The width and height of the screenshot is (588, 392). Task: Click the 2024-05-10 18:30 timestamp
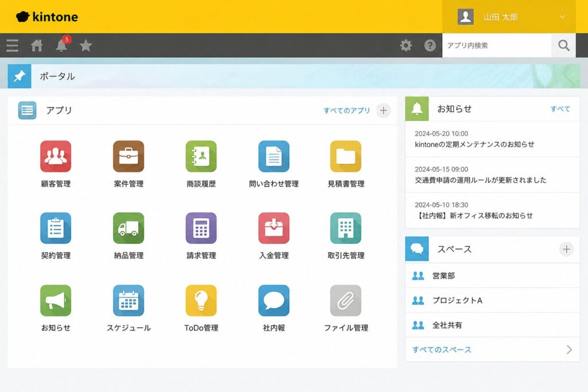pos(442,205)
